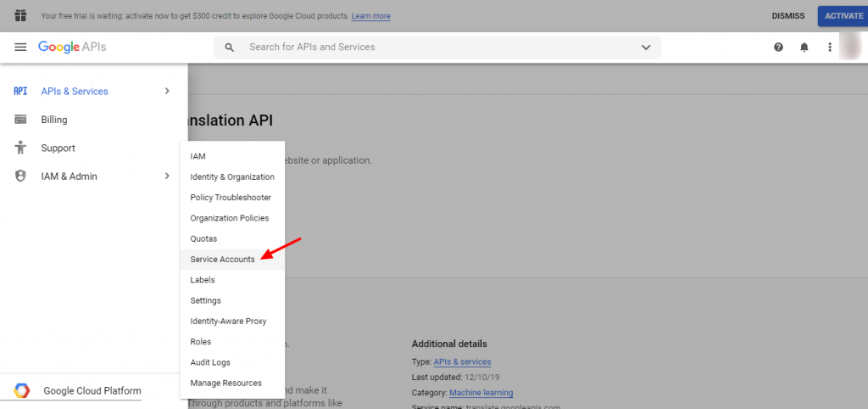
Task: Click the Support person icon
Action: click(20, 148)
